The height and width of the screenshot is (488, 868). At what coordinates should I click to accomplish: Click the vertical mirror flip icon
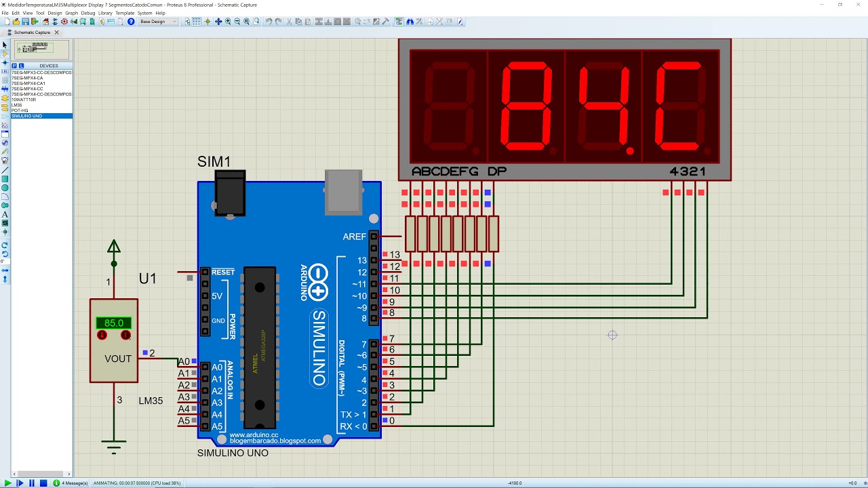pos(5,279)
